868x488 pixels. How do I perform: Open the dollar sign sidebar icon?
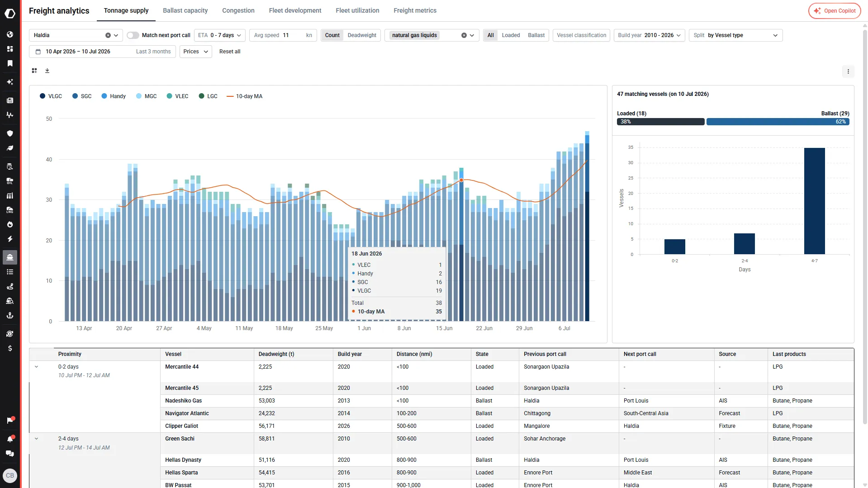pos(10,348)
